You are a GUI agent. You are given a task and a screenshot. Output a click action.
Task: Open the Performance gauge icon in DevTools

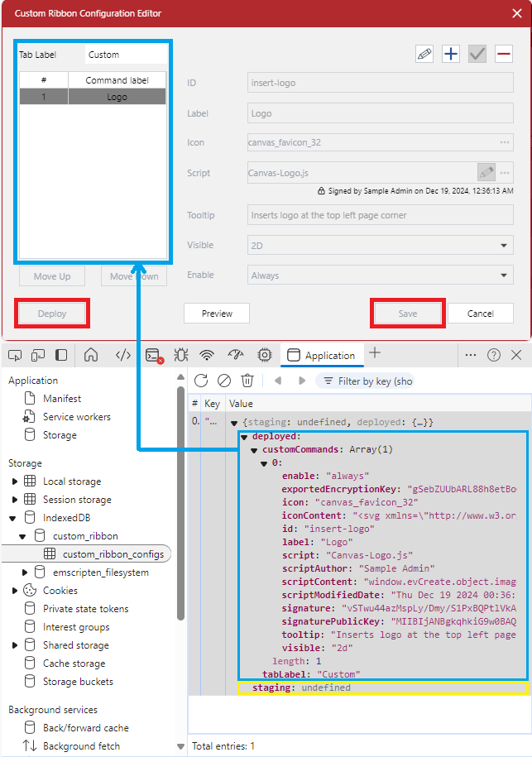click(x=236, y=355)
